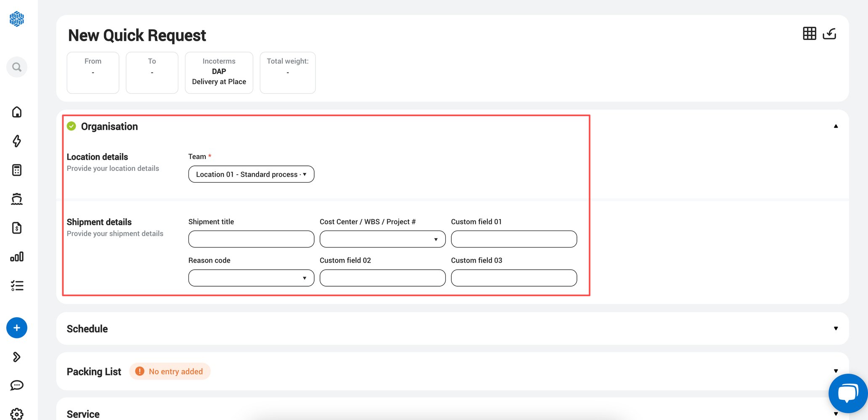Open the search magnifier in the sidebar
The height and width of the screenshot is (420, 868).
pyautogui.click(x=16, y=66)
